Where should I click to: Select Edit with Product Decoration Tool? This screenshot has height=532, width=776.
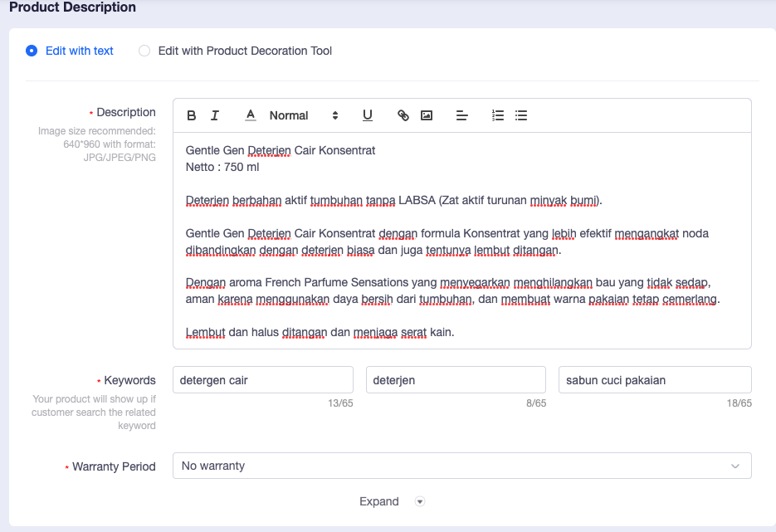click(x=235, y=51)
